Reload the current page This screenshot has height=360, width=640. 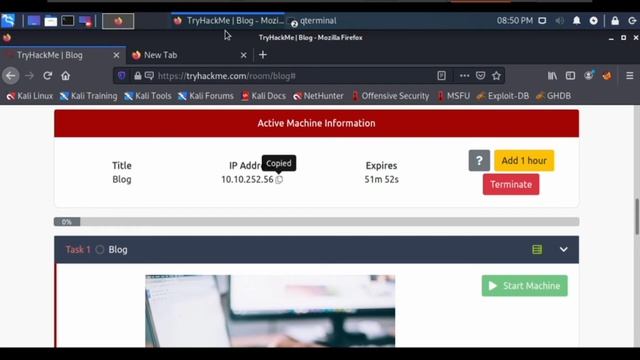47,76
